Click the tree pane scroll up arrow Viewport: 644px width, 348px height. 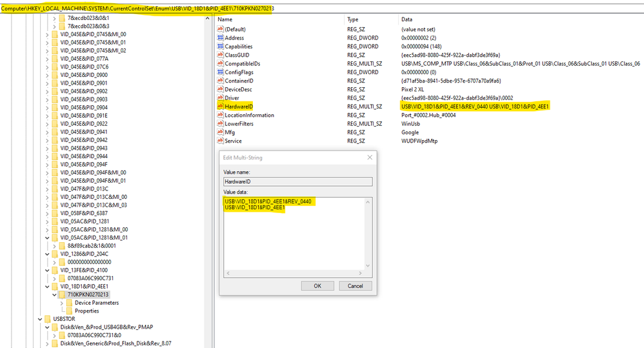[x=207, y=19]
